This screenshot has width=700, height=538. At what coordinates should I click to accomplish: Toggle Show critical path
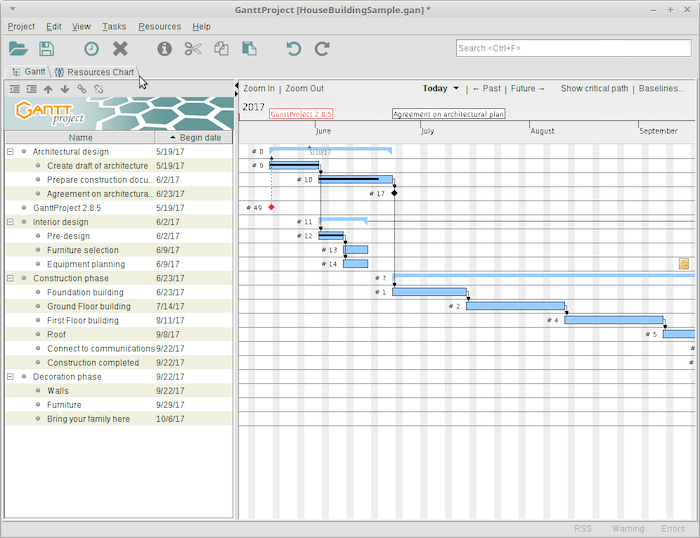tap(594, 88)
